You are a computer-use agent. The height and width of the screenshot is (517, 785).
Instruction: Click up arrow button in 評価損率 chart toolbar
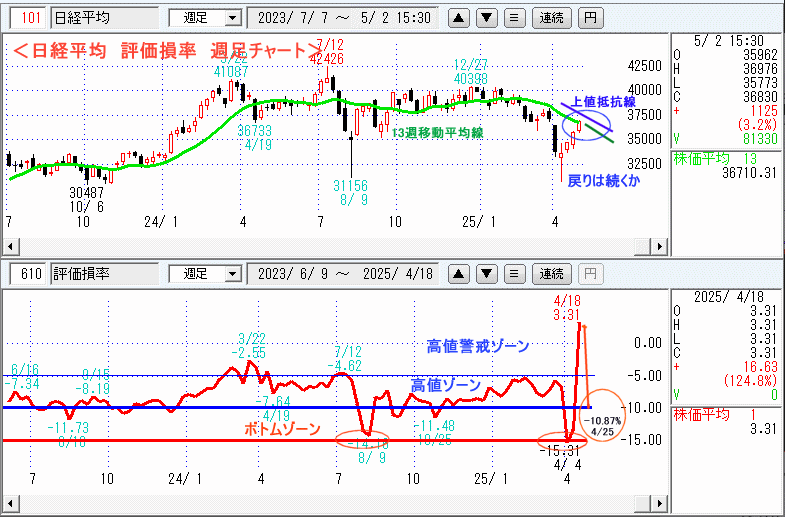459,274
